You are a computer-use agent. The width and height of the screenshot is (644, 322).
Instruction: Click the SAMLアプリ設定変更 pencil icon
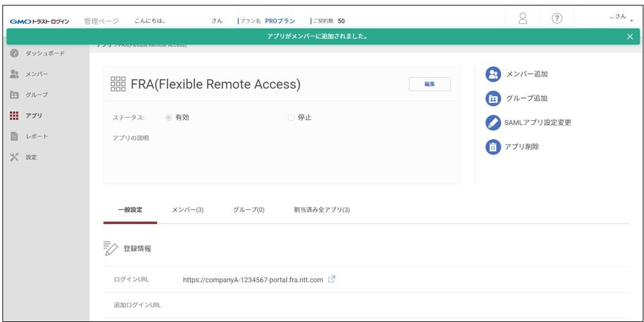pyautogui.click(x=493, y=123)
